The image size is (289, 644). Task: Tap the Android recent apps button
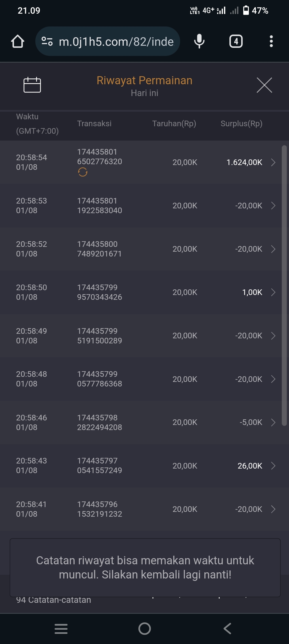[x=61, y=628]
